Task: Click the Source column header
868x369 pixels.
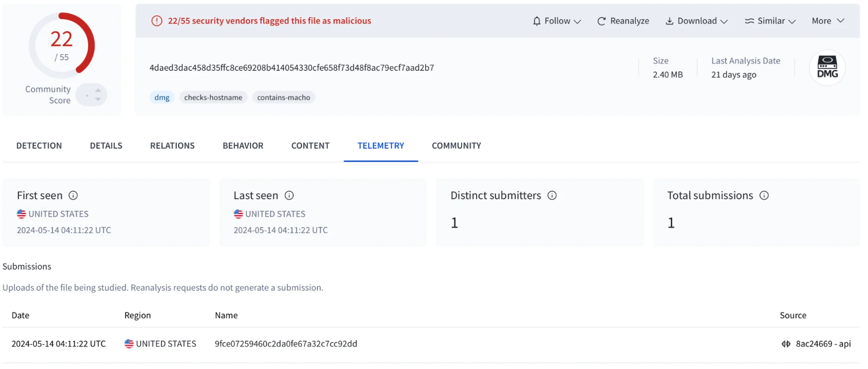Action: coord(793,315)
